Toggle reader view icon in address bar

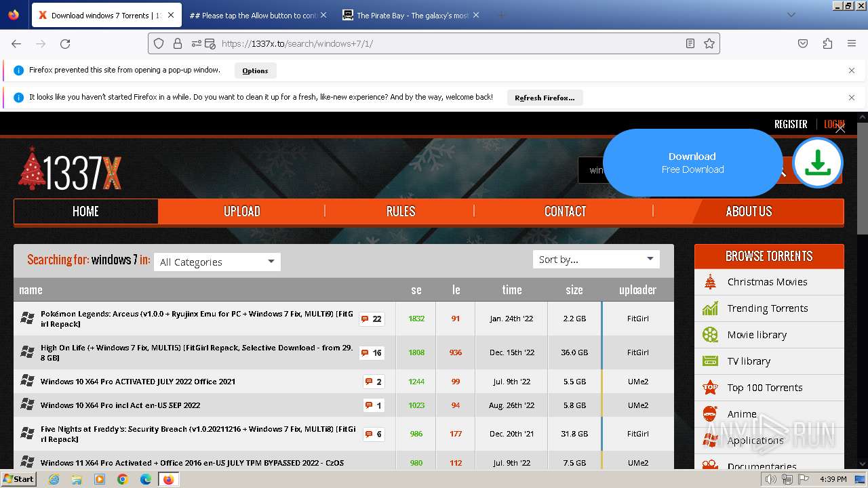coord(690,43)
